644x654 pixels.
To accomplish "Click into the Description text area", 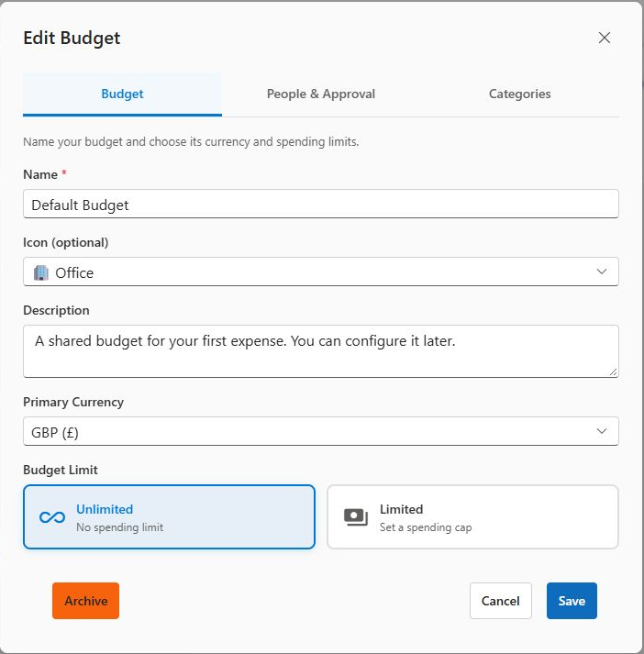I will tap(321, 351).
